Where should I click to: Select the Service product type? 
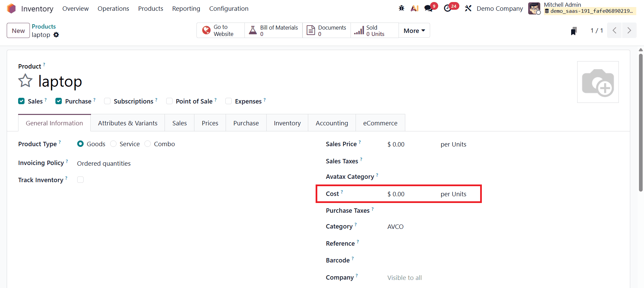click(113, 144)
